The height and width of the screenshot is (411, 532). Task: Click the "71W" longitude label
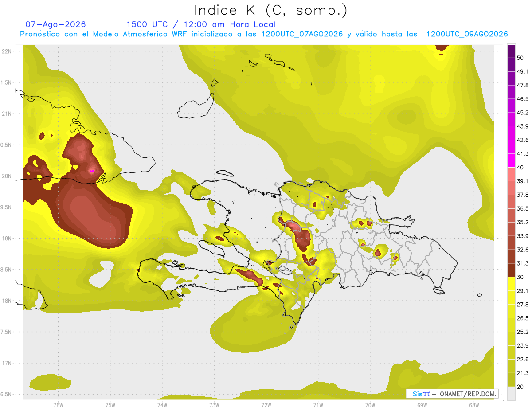coord(318,405)
